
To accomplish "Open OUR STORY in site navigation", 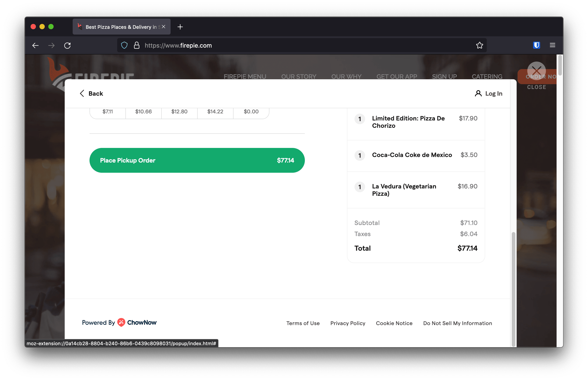I will point(299,76).
